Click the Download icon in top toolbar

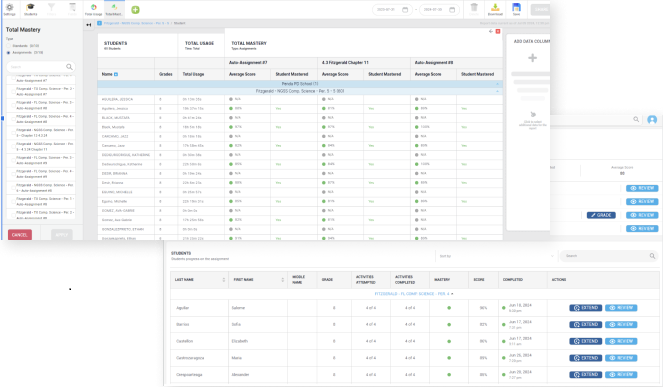495,9
